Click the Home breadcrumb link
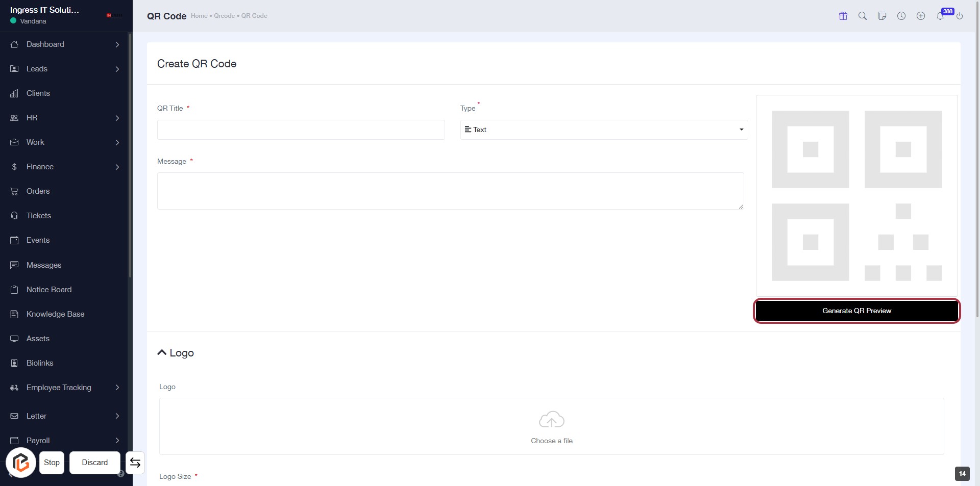 pyautogui.click(x=199, y=16)
